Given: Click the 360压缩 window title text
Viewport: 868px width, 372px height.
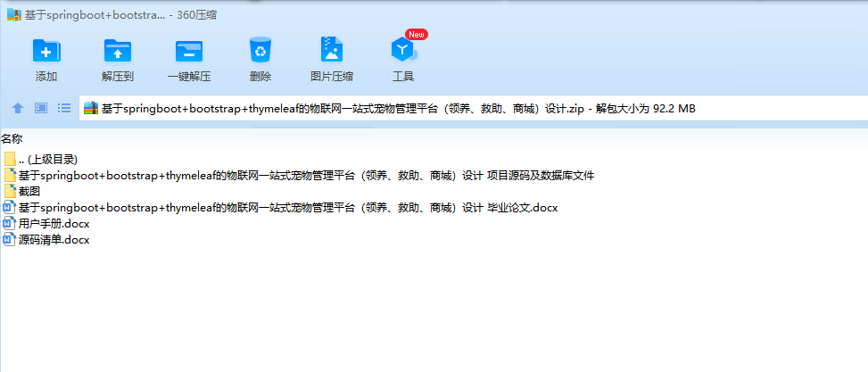Looking at the screenshot, I should 120,15.
